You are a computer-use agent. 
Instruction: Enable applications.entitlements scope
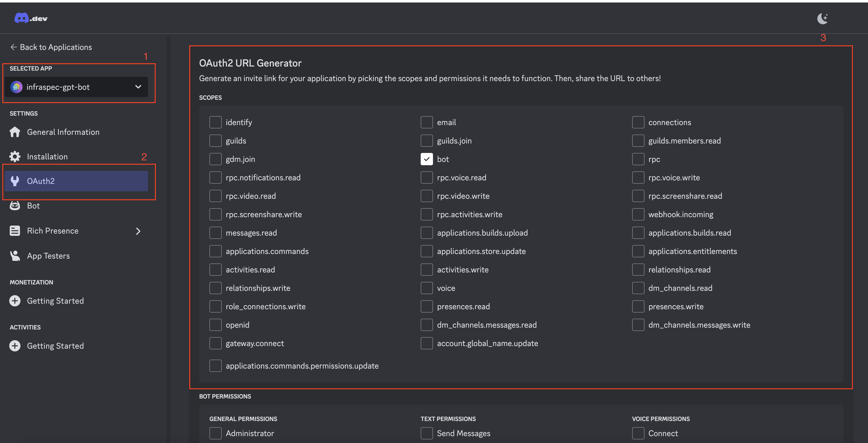[x=638, y=251]
